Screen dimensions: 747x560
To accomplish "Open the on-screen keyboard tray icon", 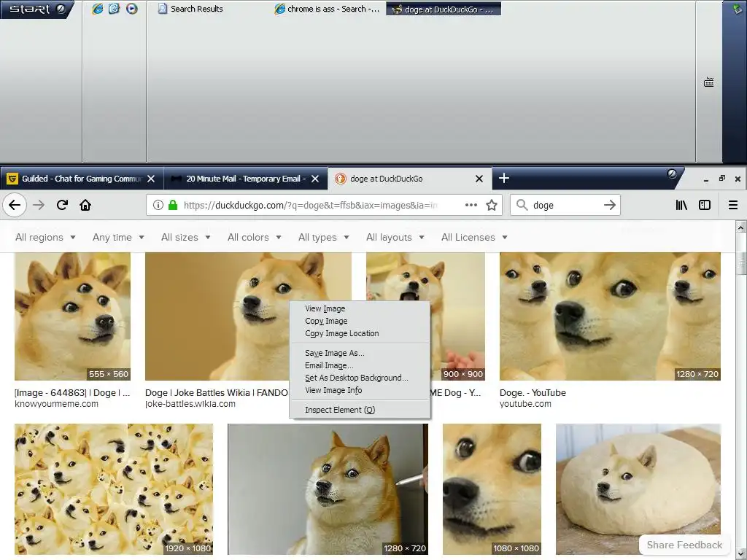I will 708,82.
